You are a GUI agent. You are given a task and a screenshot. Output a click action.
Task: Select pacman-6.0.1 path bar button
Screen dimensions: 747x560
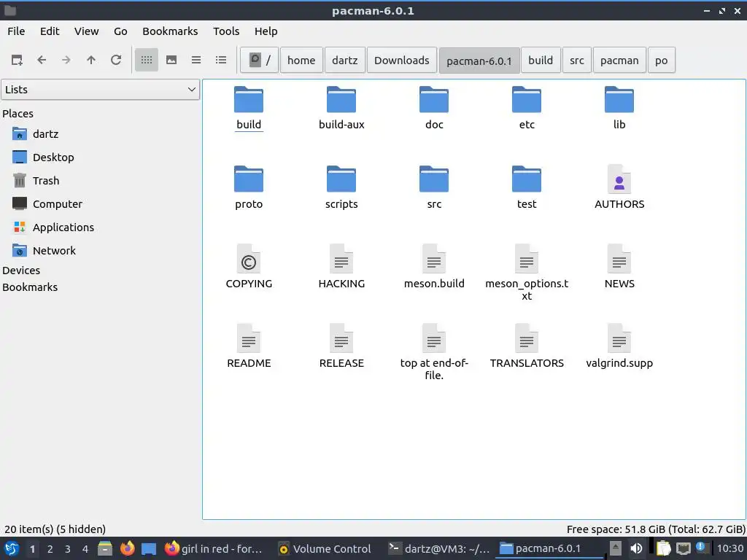click(479, 61)
